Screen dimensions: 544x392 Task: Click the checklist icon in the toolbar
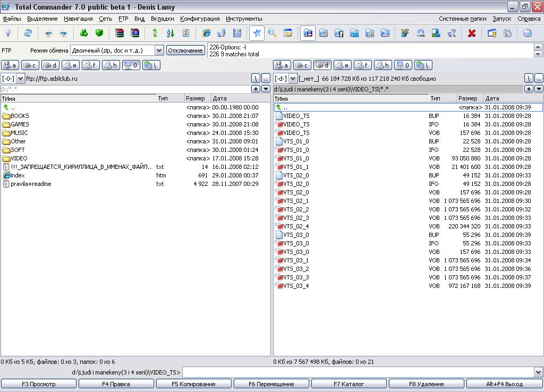coord(186,33)
